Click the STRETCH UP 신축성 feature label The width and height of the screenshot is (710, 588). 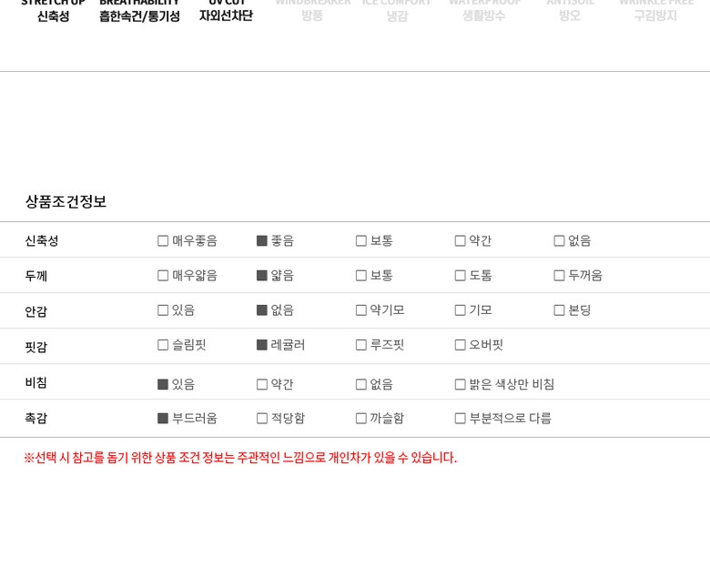pyautogui.click(x=53, y=11)
